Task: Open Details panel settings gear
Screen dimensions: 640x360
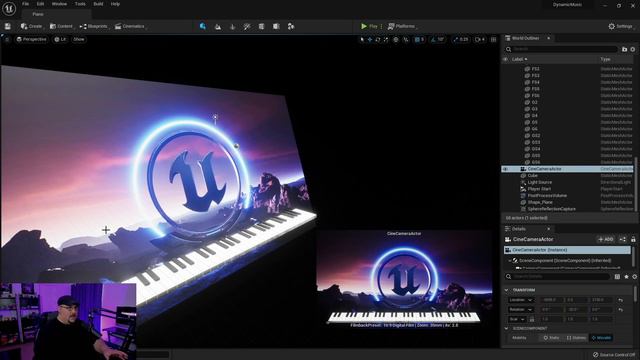Action: click(x=634, y=277)
